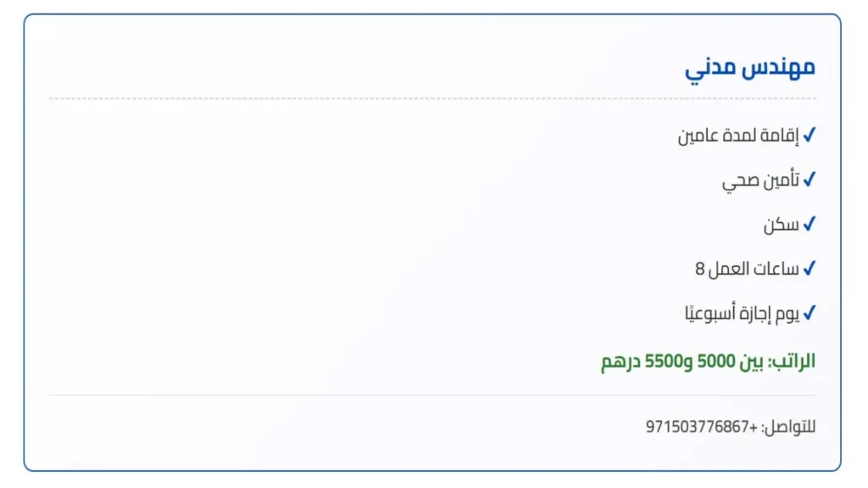This screenshot has height=488, width=868.
Task: Click the solid divider above the contact line
Action: pyautogui.click(x=432, y=395)
